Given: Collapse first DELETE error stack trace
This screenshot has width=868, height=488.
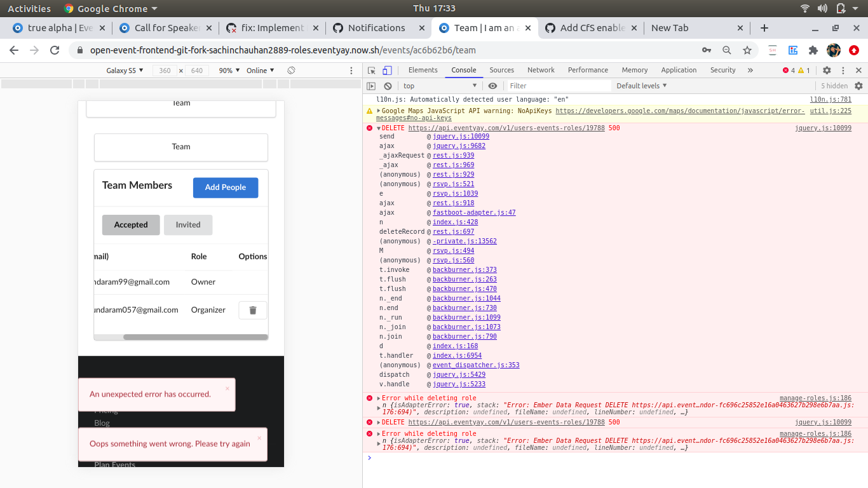Looking at the screenshot, I should (x=379, y=128).
